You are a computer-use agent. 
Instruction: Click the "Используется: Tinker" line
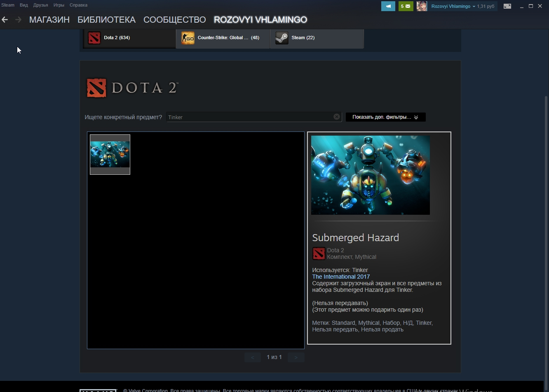pos(340,270)
